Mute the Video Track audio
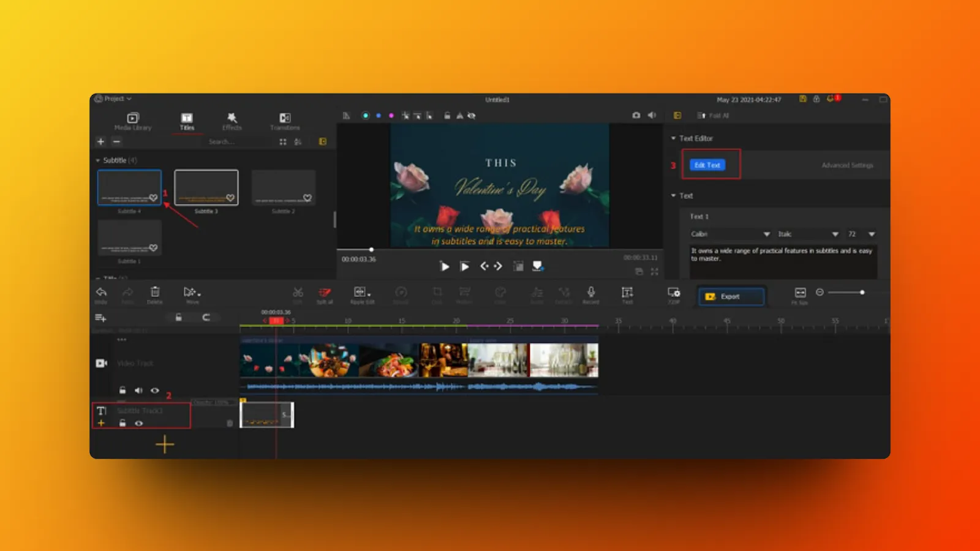980x551 pixels. click(x=138, y=390)
